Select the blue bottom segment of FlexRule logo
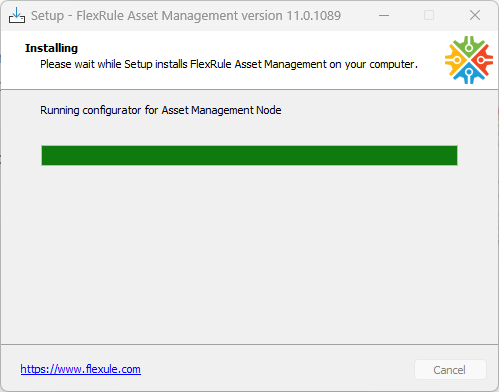The image size is (499, 392). coord(469,74)
